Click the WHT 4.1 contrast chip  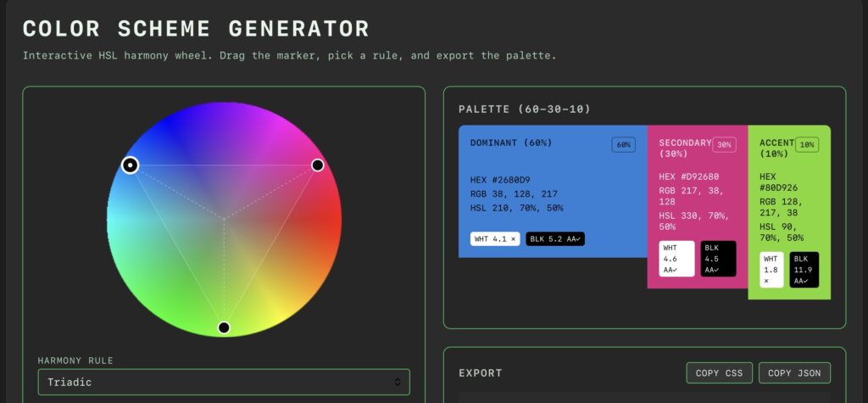[495, 239]
